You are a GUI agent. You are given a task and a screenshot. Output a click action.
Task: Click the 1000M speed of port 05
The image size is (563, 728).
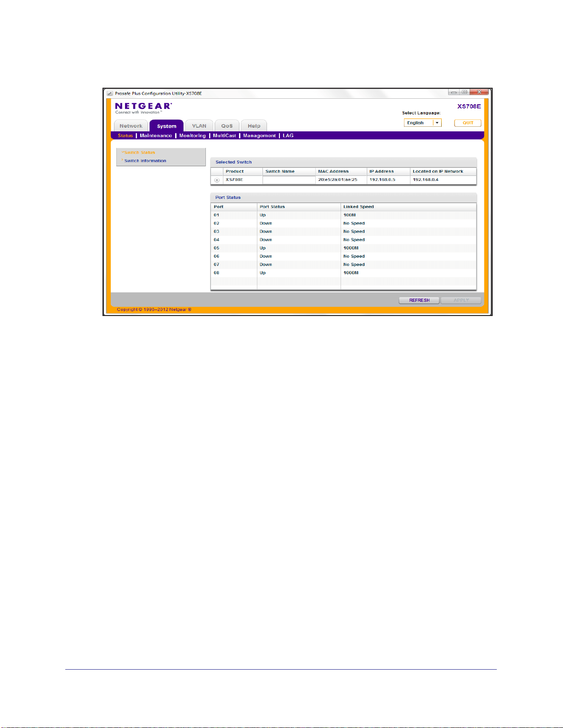coord(351,248)
